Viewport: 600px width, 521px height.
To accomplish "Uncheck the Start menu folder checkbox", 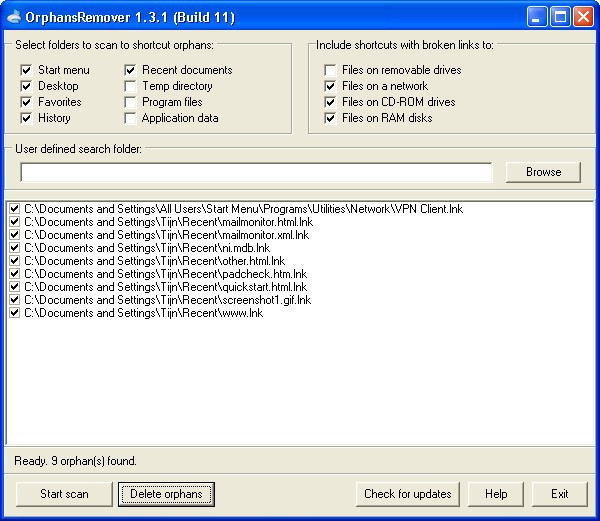I will coord(26,70).
